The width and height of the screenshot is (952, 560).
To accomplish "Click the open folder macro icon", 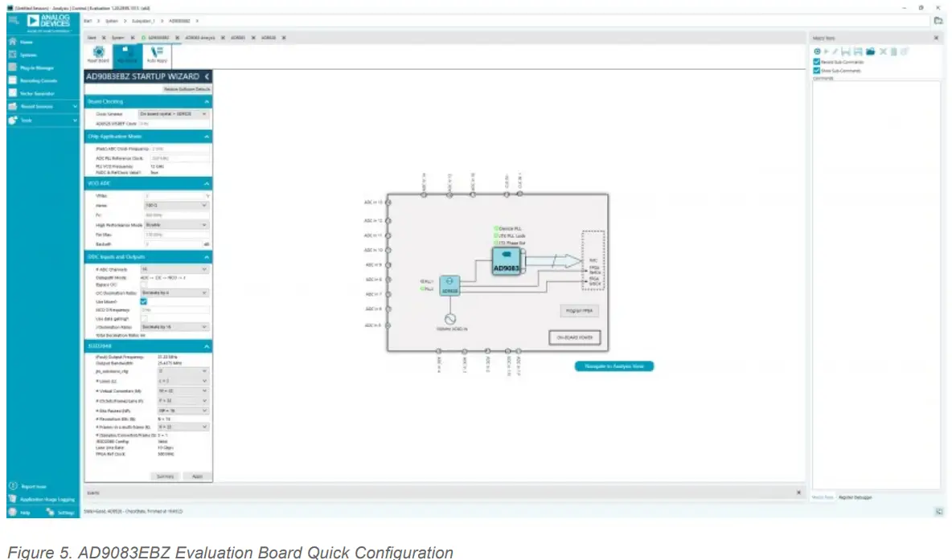I will [x=871, y=51].
